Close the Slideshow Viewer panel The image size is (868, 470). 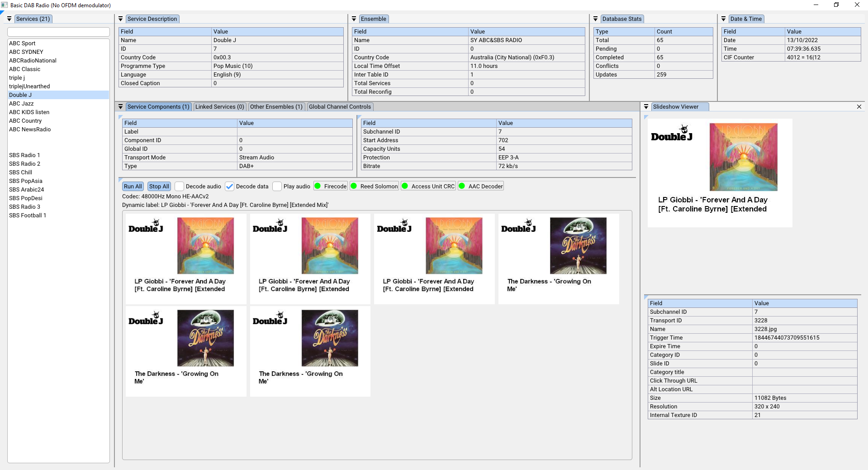pos(859,107)
